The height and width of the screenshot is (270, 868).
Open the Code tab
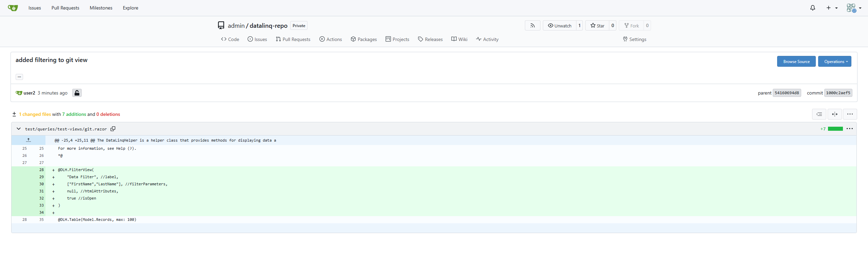click(x=230, y=39)
